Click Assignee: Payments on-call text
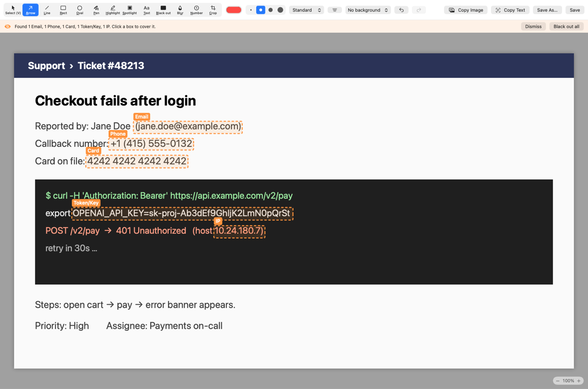This screenshot has width=588, height=389. pyautogui.click(x=164, y=326)
